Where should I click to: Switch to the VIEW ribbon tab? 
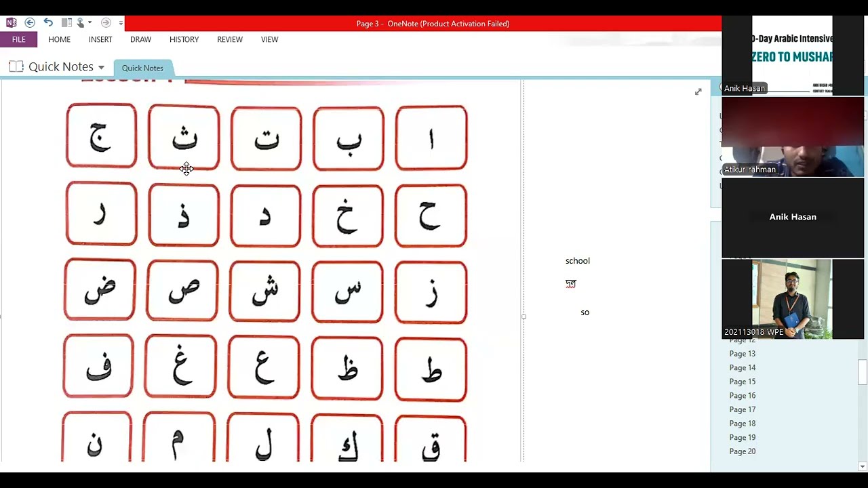269,39
